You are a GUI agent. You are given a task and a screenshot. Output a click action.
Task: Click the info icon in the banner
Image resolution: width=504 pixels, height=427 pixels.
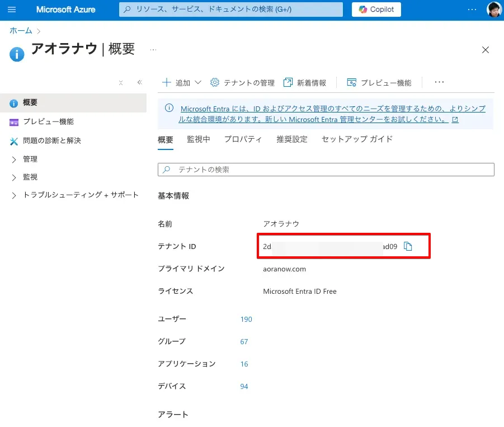tap(169, 108)
